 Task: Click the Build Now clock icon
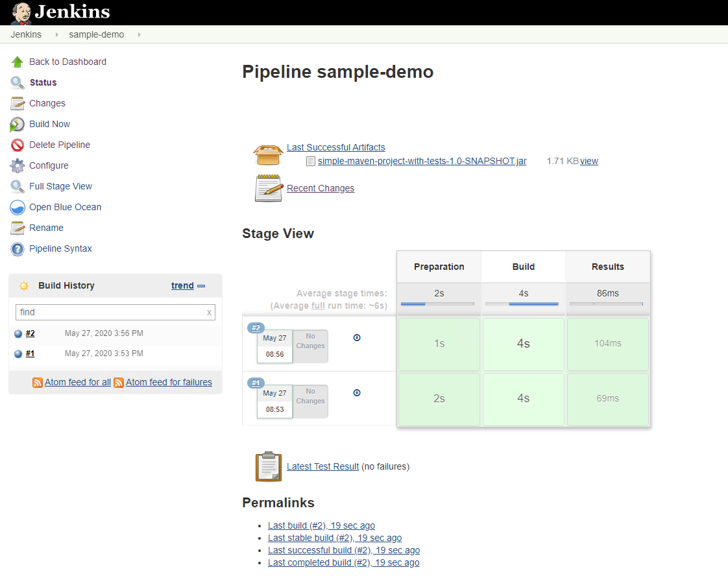point(17,125)
